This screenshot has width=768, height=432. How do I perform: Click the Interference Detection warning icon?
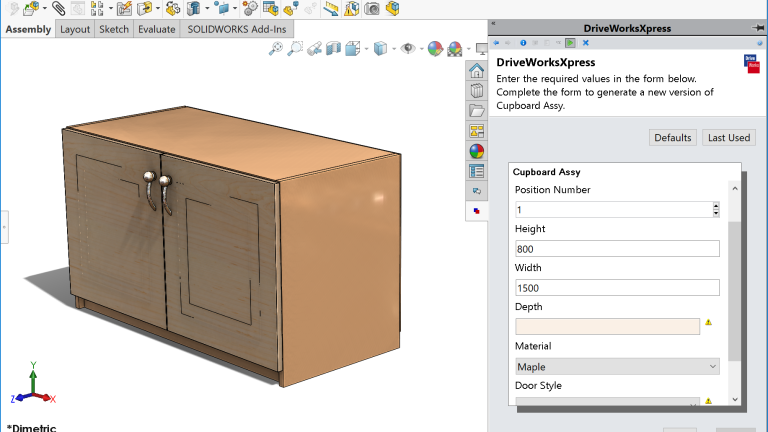[x=351, y=8]
